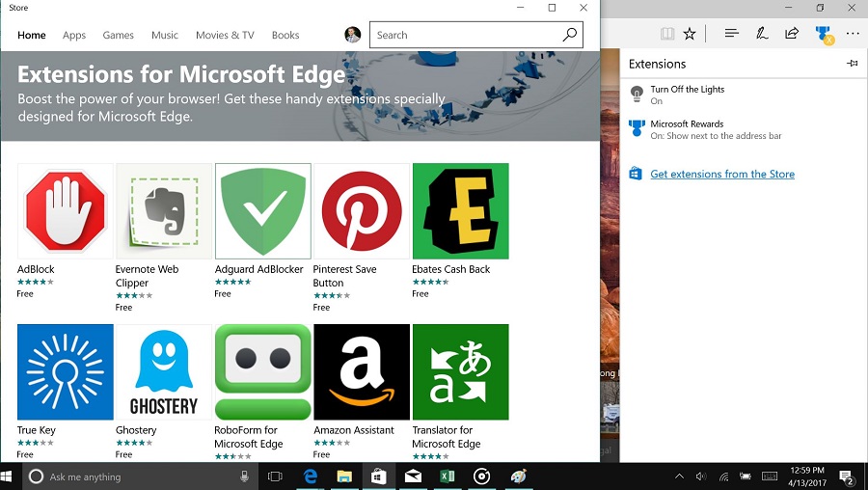The width and height of the screenshot is (868, 490).
Task: Click the taskbar clock showing 12:59 PM
Action: point(807,476)
